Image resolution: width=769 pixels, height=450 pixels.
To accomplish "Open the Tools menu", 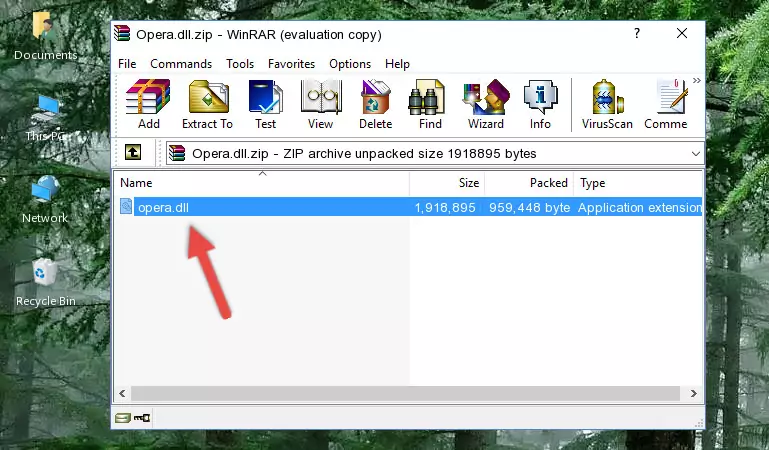I will [240, 64].
